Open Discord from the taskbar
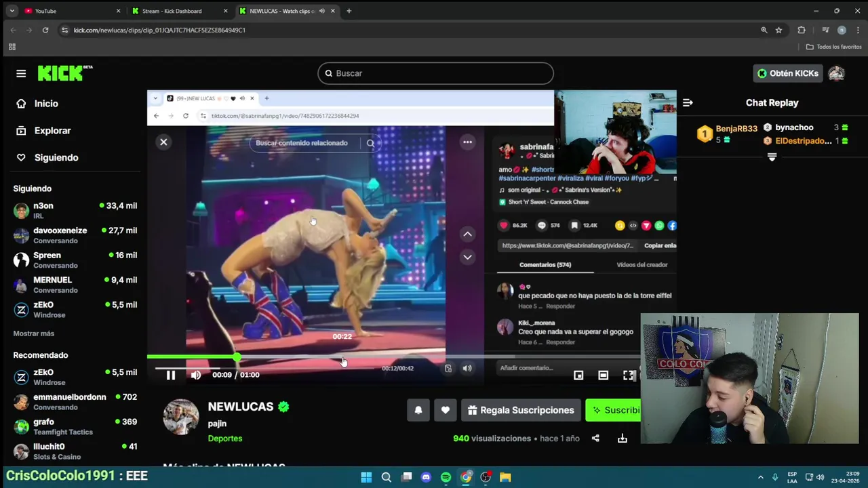 pos(426,477)
